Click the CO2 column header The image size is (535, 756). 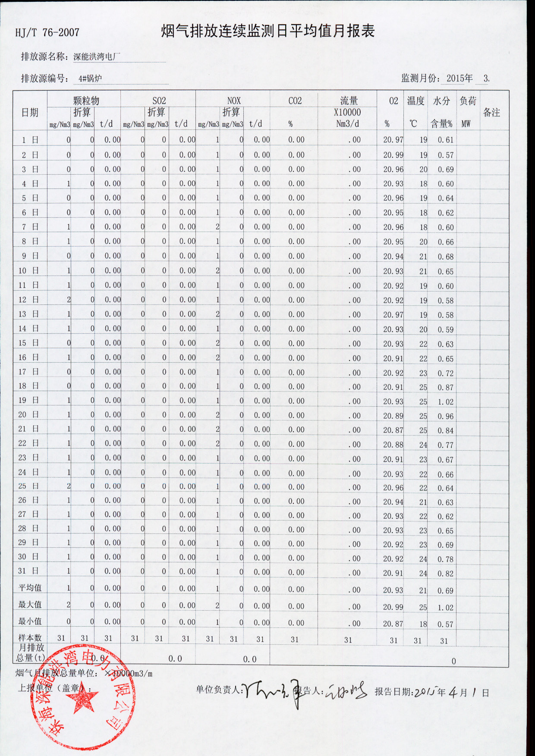coord(295,101)
